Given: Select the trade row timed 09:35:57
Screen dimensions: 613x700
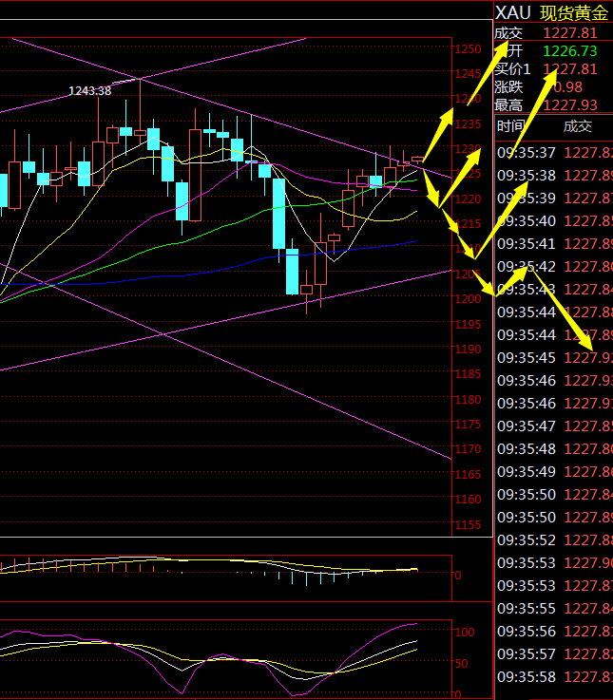Looking at the screenshot, I should (554, 654).
